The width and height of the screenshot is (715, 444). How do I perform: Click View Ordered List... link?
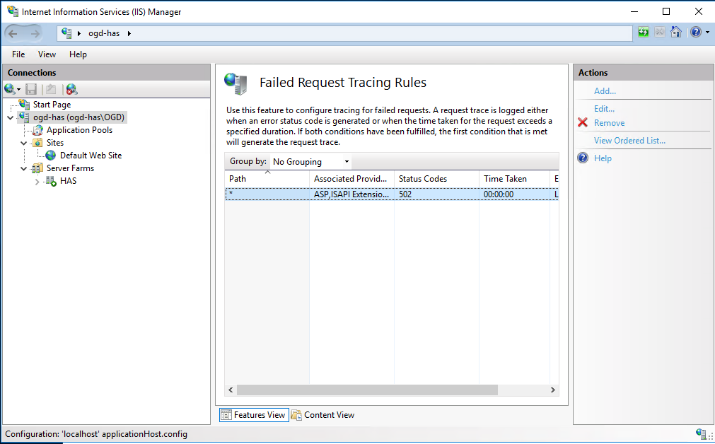pos(629,140)
